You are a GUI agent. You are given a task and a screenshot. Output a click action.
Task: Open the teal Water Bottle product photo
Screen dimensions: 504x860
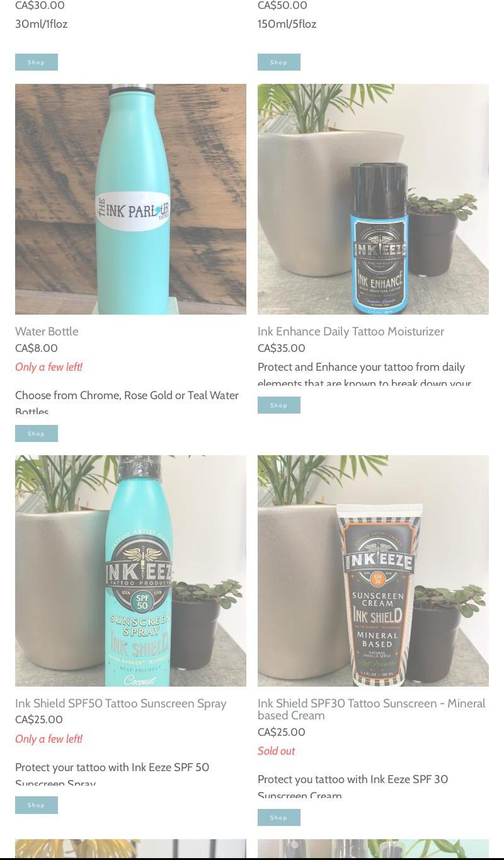coord(130,199)
